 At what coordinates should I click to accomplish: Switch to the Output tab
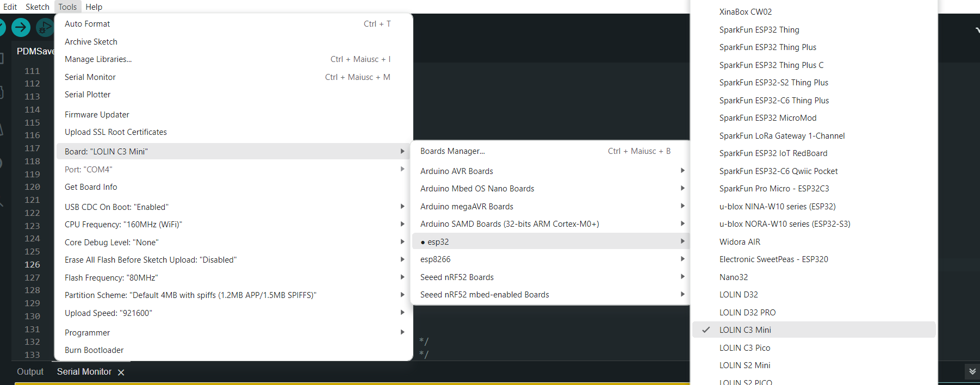point(30,372)
